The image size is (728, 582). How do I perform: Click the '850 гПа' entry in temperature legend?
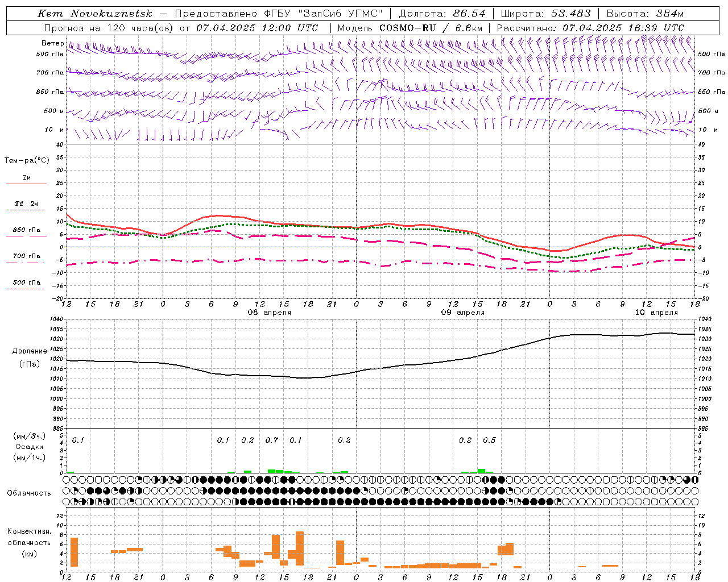click(27, 230)
